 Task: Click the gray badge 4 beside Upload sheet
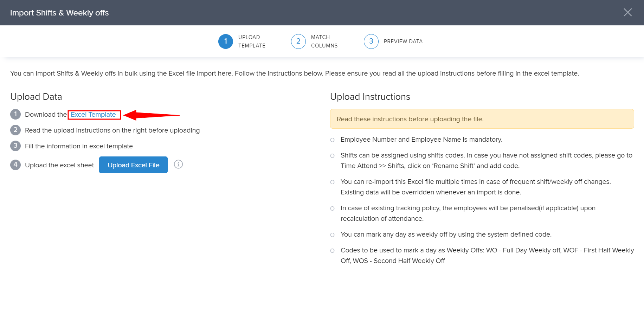point(15,165)
